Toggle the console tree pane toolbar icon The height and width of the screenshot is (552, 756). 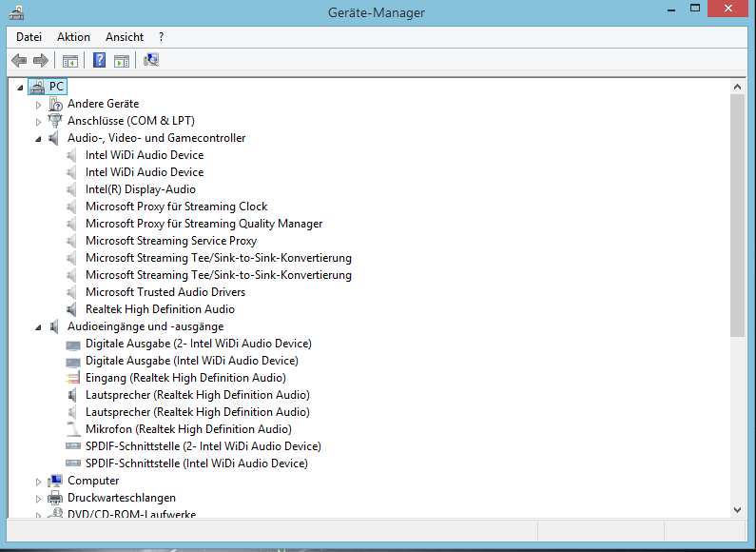70,61
